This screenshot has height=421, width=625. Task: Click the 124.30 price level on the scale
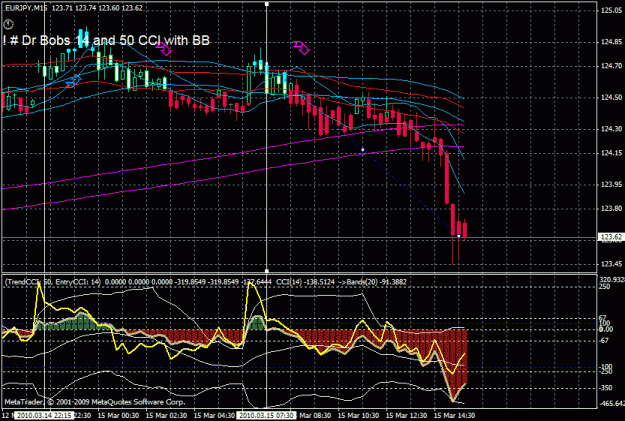coord(611,129)
